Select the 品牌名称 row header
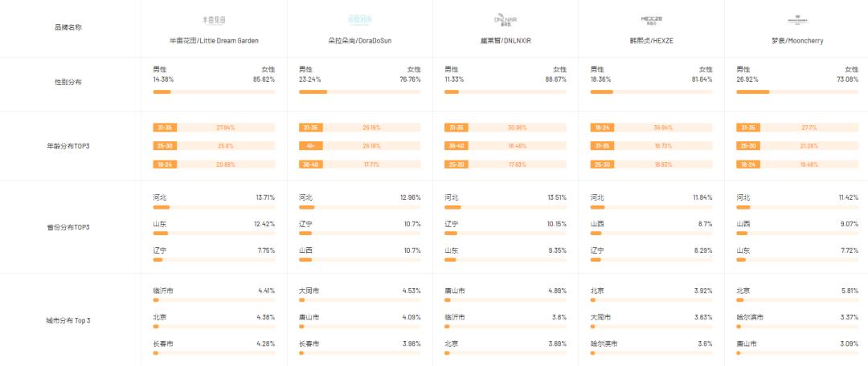868x366 pixels. (68, 27)
